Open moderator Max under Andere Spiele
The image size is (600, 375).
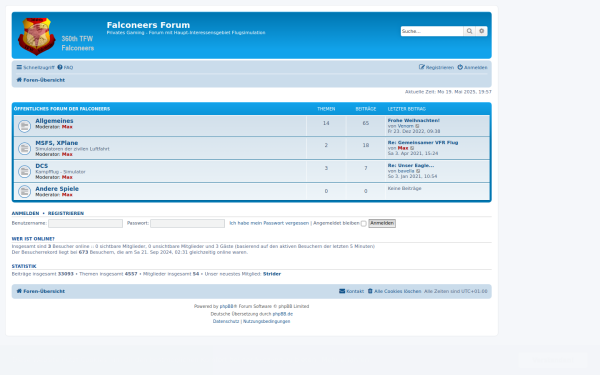point(67,195)
